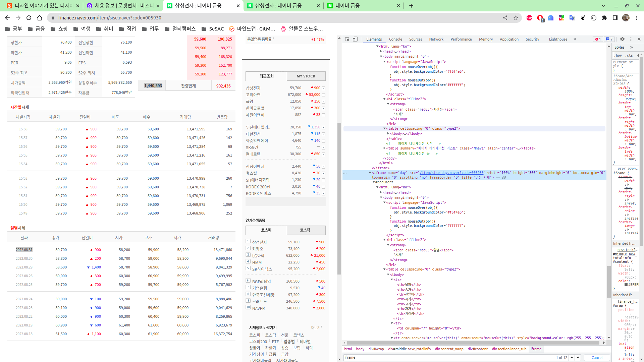Click the page share icon in address bar
Screen dimensions: 644x362
click(x=505, y=18)
